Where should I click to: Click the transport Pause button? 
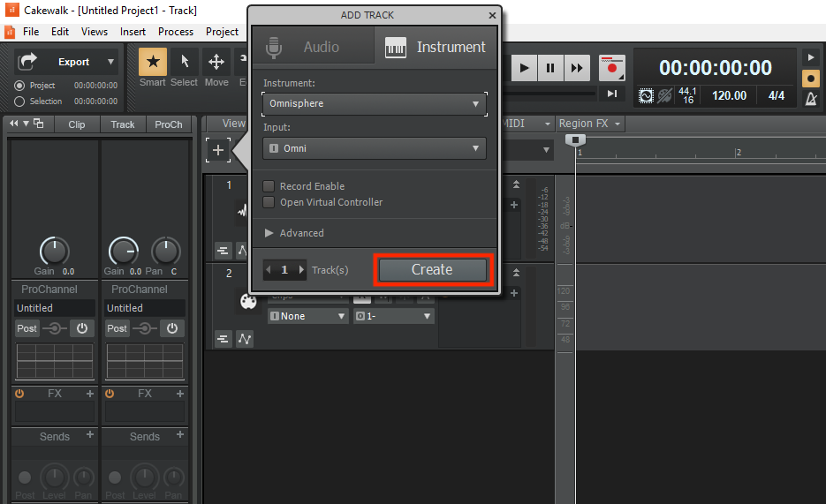point(550,68)
